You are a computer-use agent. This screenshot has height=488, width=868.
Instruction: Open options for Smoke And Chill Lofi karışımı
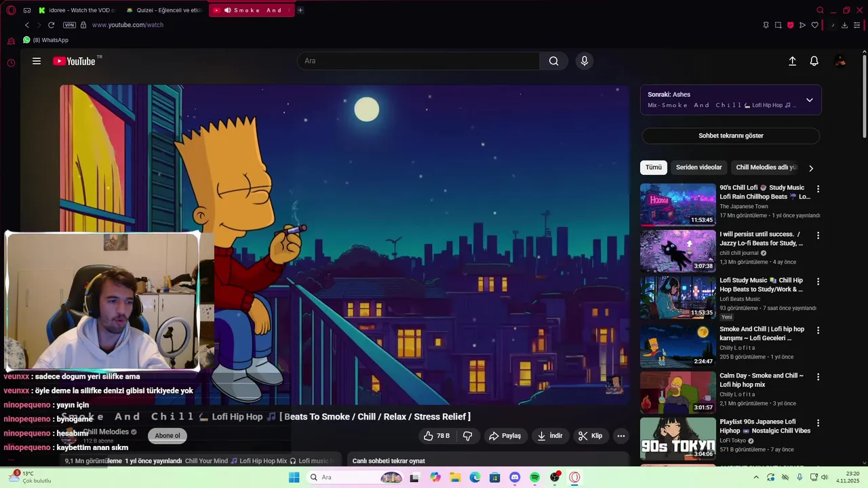coord(818,330)
